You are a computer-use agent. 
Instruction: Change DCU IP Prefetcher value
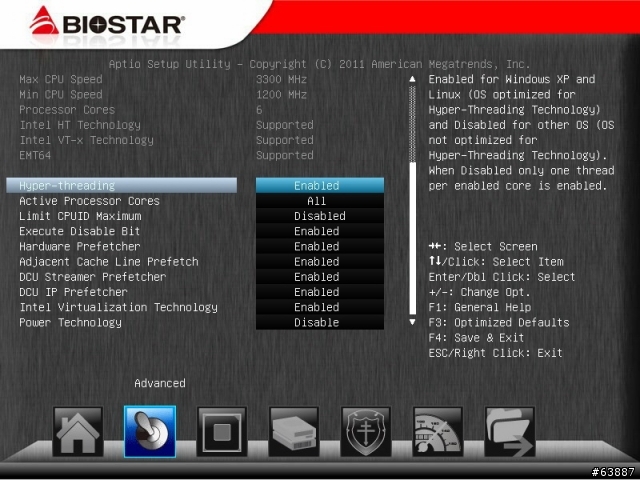[x=320, y=291]
